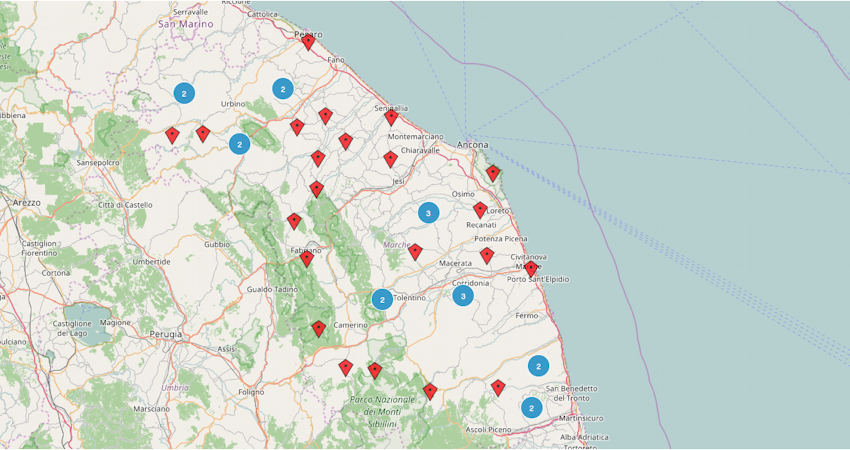Open the red marker at Fabriano
This screenshot has width=850, height=450.
(x=307, y=259)
